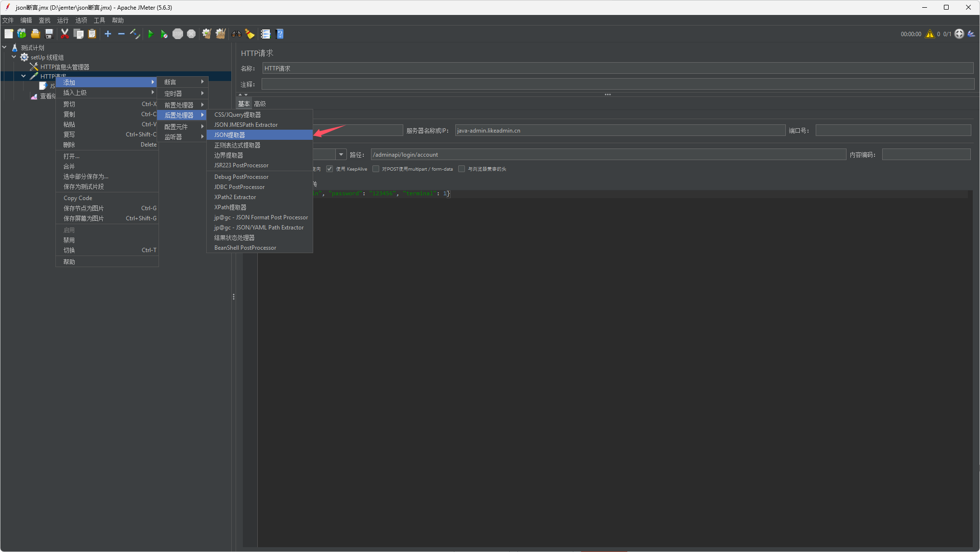Select JSON提取器 from the processor menu
This screenshot has height=552, width=980.
230,135
